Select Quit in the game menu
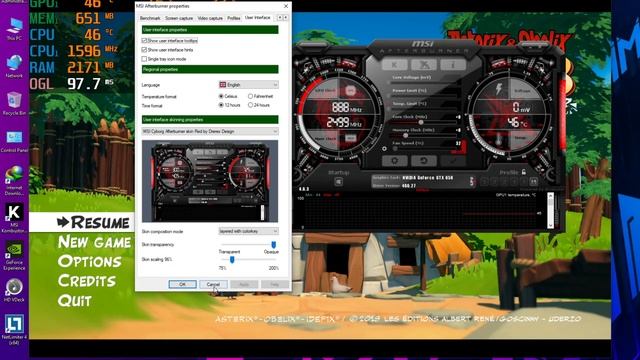Image resolution: width=640 pixels, height=360 pixels. tap(74, 301)
